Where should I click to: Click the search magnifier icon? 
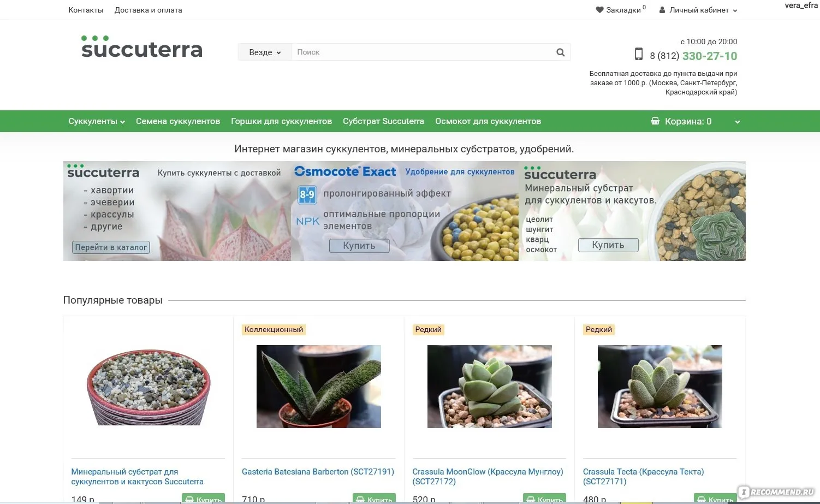[x=560, y=52]
